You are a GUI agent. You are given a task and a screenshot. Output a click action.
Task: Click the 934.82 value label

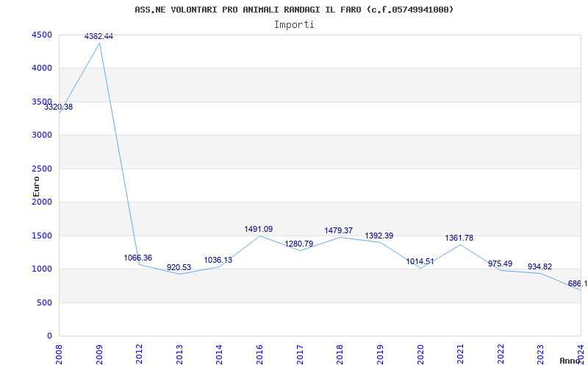click(540, 267)
